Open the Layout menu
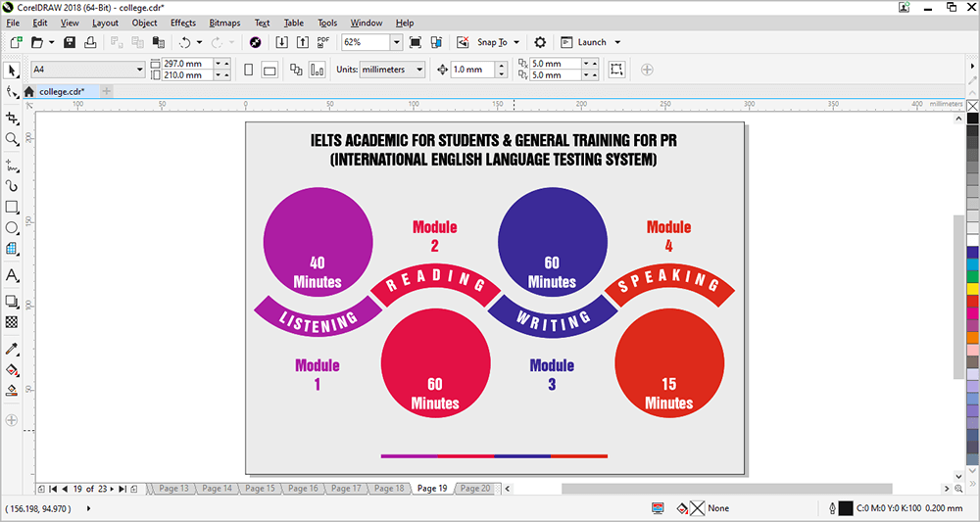Screen dimensions: 980x522 [x=105, y=24]
